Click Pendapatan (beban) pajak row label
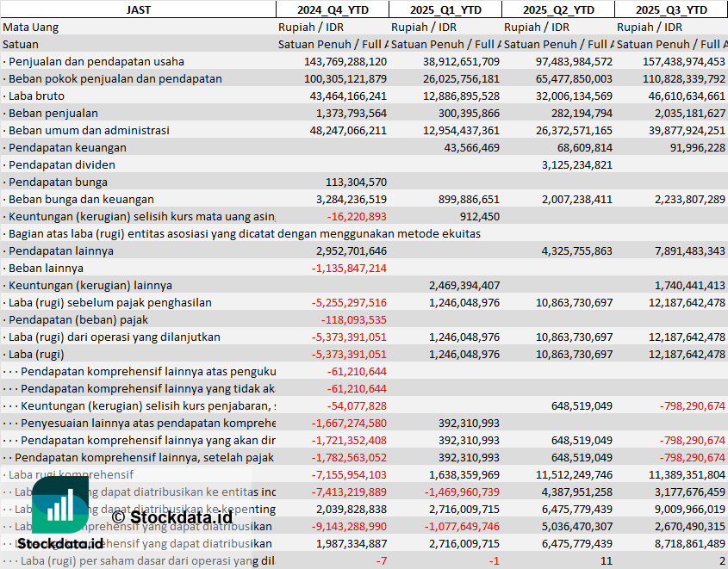This screenshot has height=569, width=728. [78, 319]
